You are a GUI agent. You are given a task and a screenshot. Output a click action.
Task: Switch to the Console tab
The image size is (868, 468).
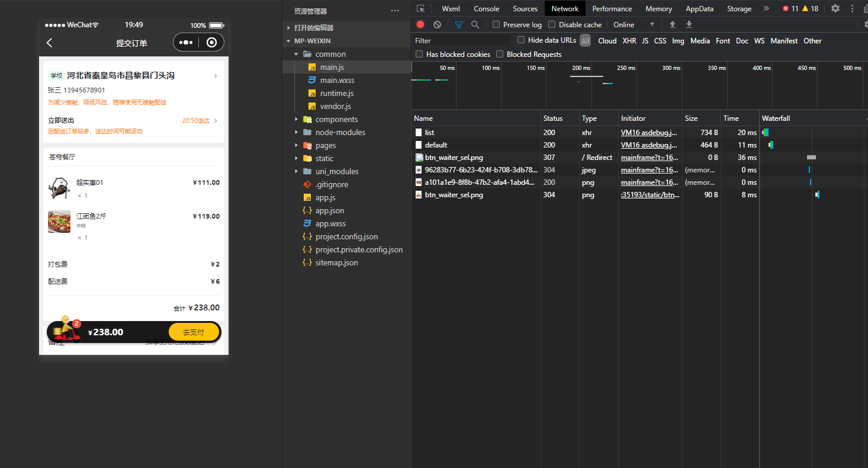click(486, 9)
